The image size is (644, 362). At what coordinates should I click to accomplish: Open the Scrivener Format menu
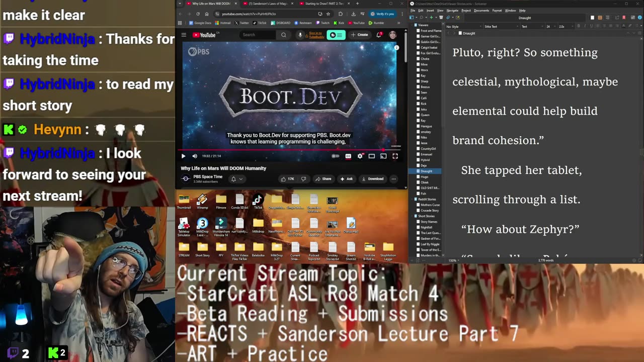(x=497, y=11)
